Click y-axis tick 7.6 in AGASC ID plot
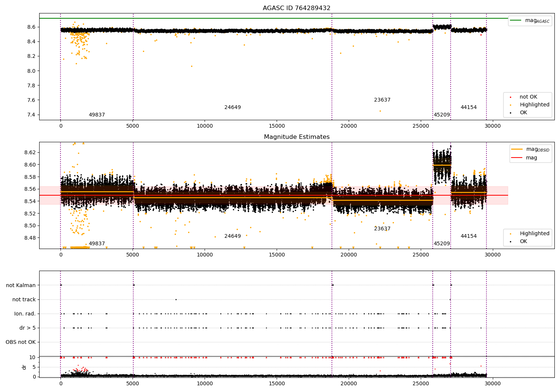The width and height of the screenshot is (560, 392). pos(31,100)
